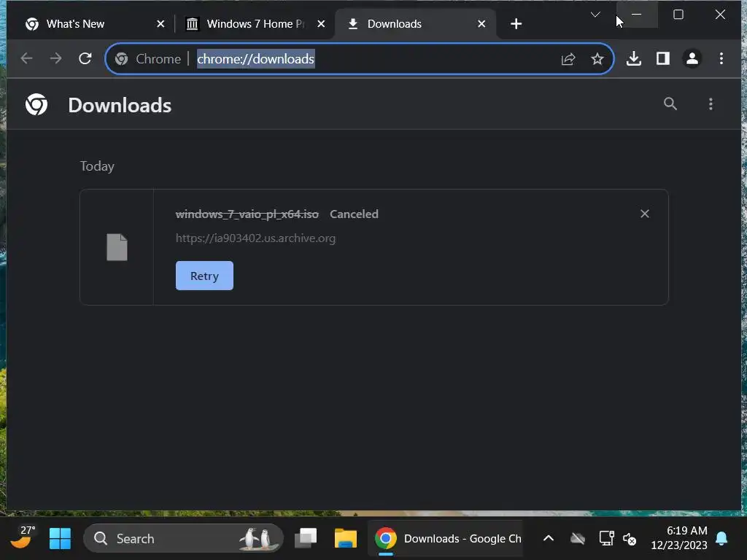Click the taskbar Search box
This screenshot has height=560, width=747.
pos(183,539)
